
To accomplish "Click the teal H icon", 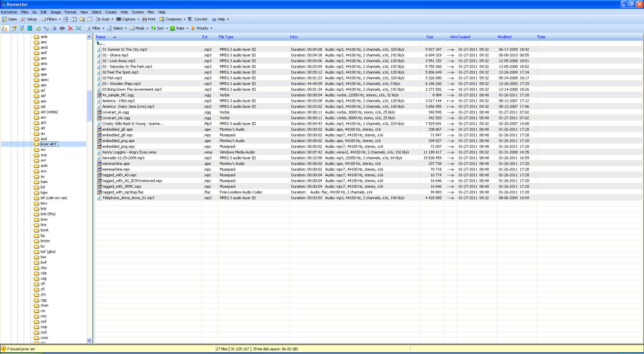I will pyautogui.click(x=30, y=28).
